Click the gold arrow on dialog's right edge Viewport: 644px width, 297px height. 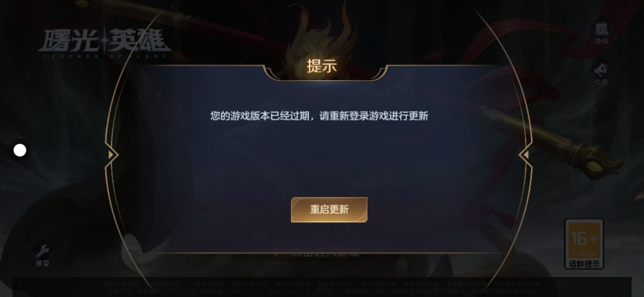(525, 155)
